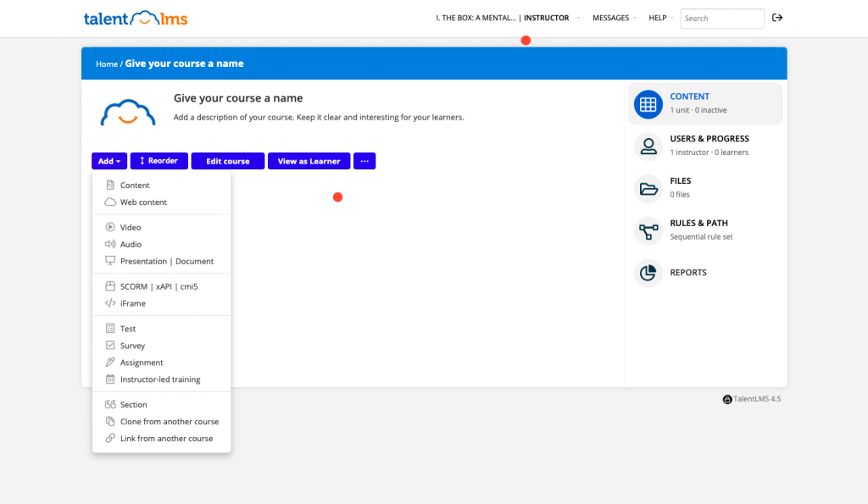The height and width of the screenshot is (504, 868).
Task: Open RULES & PATH sidebar label
Action: [698, 223]
